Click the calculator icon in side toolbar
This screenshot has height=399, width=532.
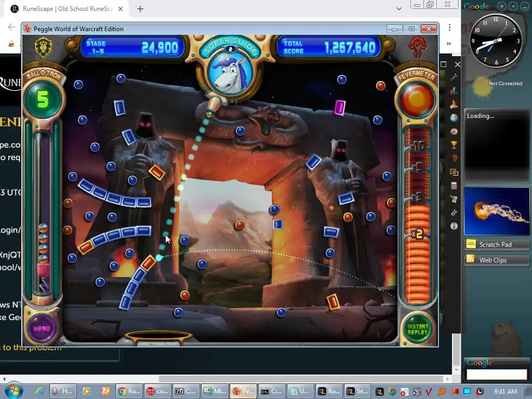click(x=454, y=185)
